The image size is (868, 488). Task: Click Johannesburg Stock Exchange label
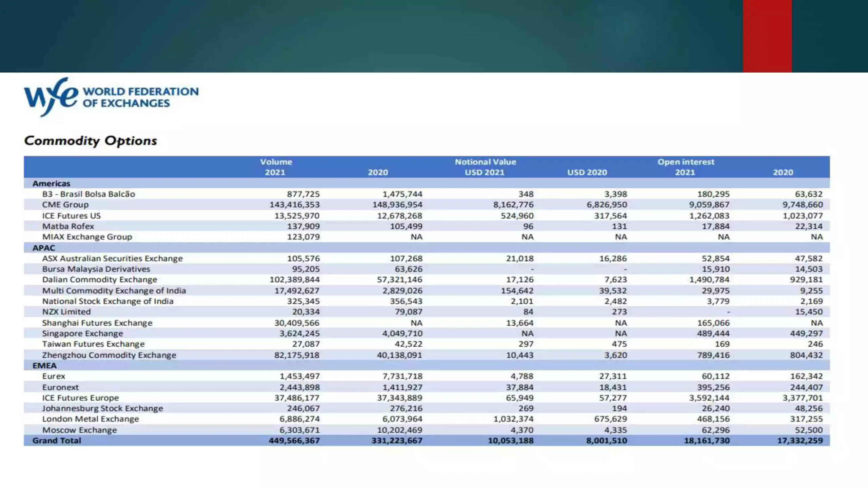(x=102, y=408)
